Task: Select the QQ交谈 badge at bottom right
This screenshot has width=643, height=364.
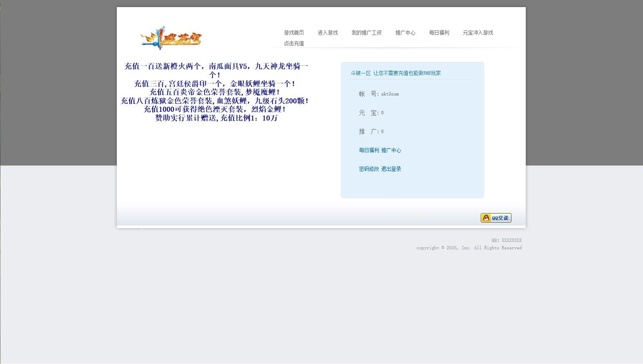Action: 496,218
